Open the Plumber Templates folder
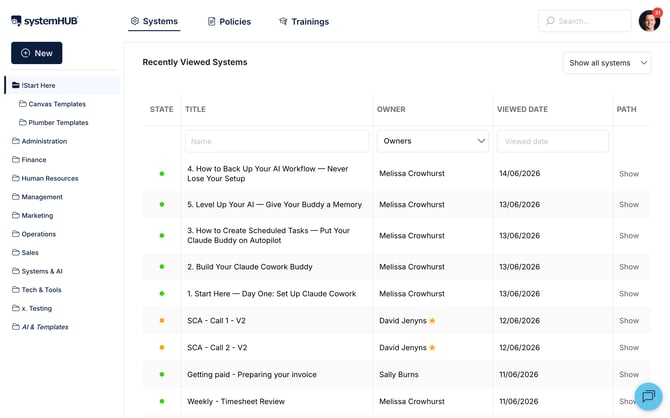This screenshot has height=418, width=670. pyautogui.click(x=53, y=122)
